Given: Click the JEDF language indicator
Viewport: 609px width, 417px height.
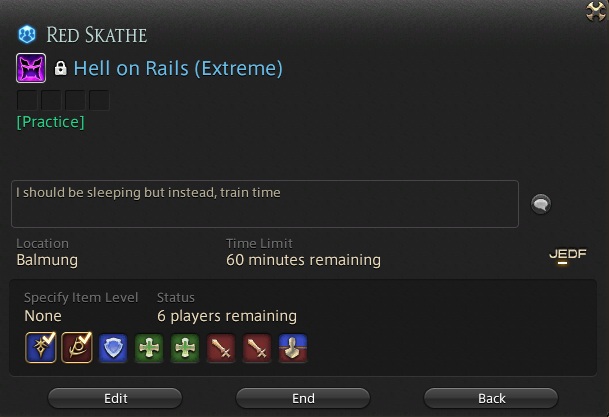Looking at the screenshot, I should (567, 255).
